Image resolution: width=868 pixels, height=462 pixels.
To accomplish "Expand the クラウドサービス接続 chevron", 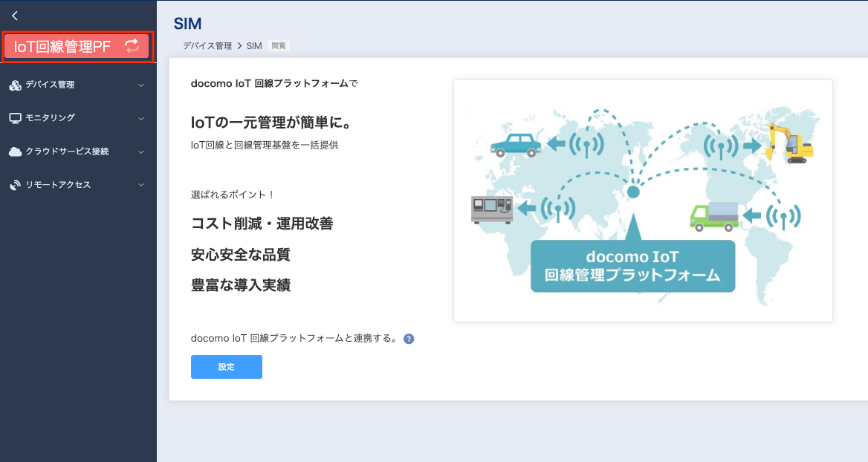I will [x=141, y=152].
